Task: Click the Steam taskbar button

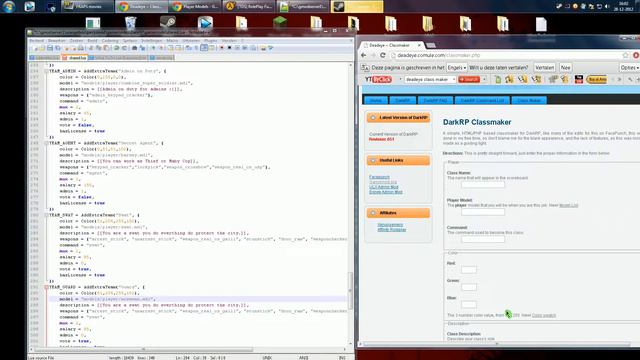Action: pyautogui.click(x=357, y=6)
